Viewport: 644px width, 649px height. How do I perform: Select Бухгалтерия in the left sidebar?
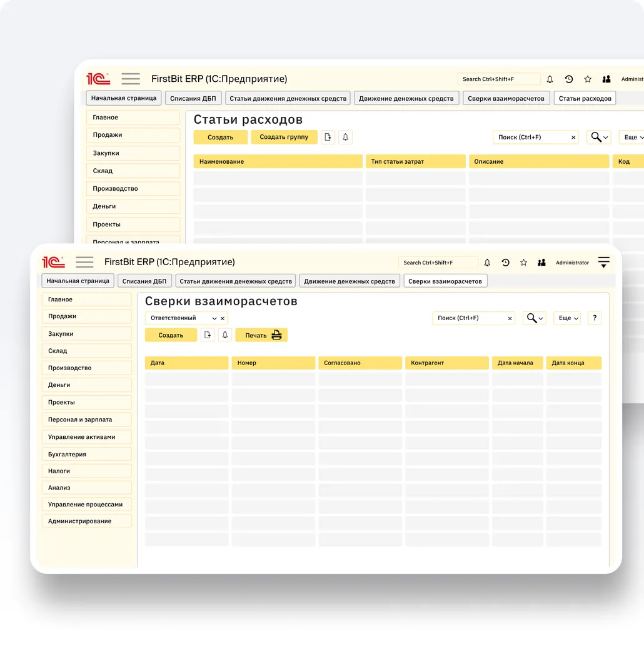click(x=86, y=454)
